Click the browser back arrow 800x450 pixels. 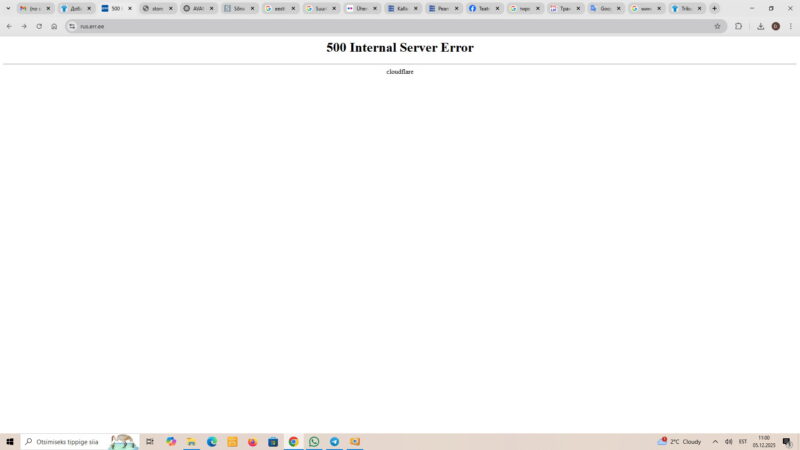point(9,26)
